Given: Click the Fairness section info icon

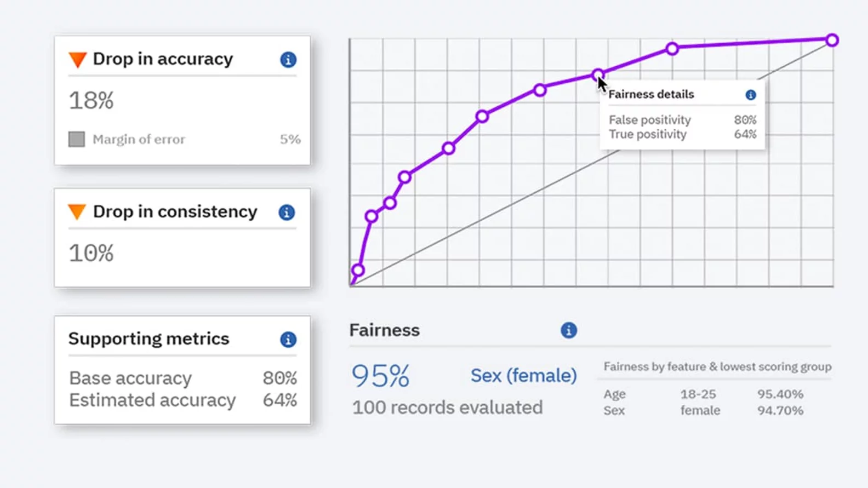Looking at the screenshot, I should (569, 330).
